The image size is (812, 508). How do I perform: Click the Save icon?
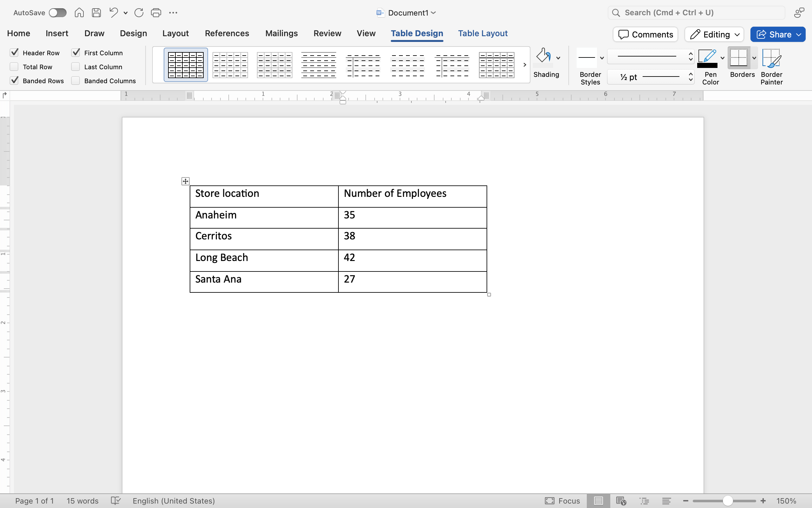point(97,13)
